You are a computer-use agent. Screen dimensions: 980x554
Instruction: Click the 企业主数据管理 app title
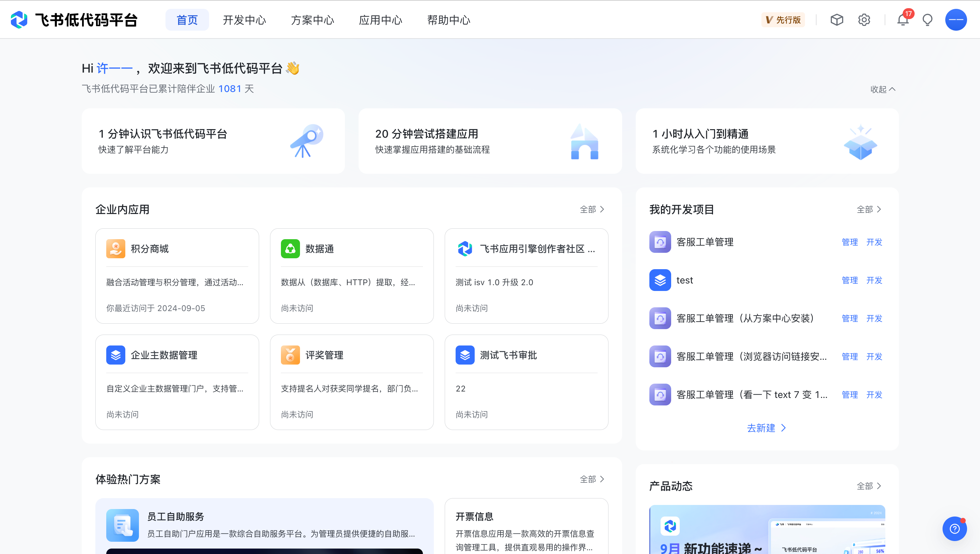(x=164, y=355)
